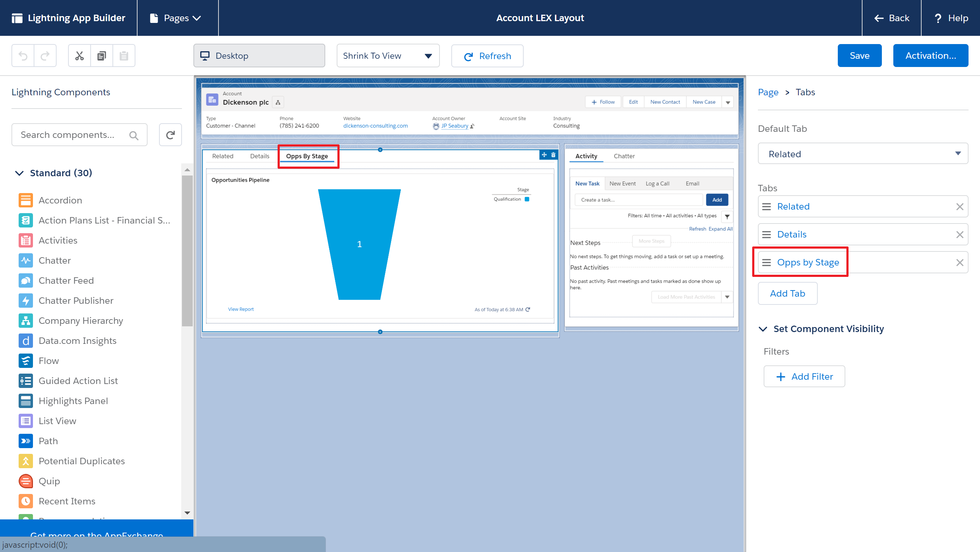The height and width of the screenshot is (552, 980).
Task: Collapse the Standard (30) components section
Action: click(x=19, y=173)
